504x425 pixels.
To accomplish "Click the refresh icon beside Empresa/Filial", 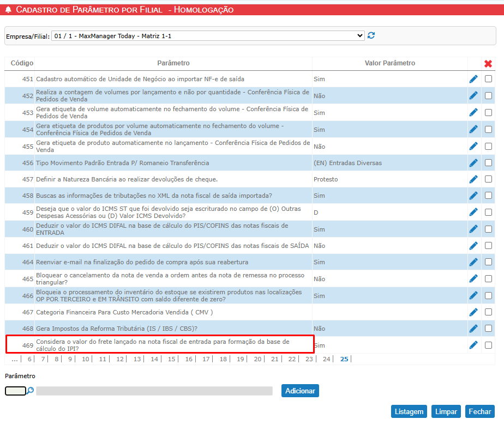I will [x=371, y=35].
